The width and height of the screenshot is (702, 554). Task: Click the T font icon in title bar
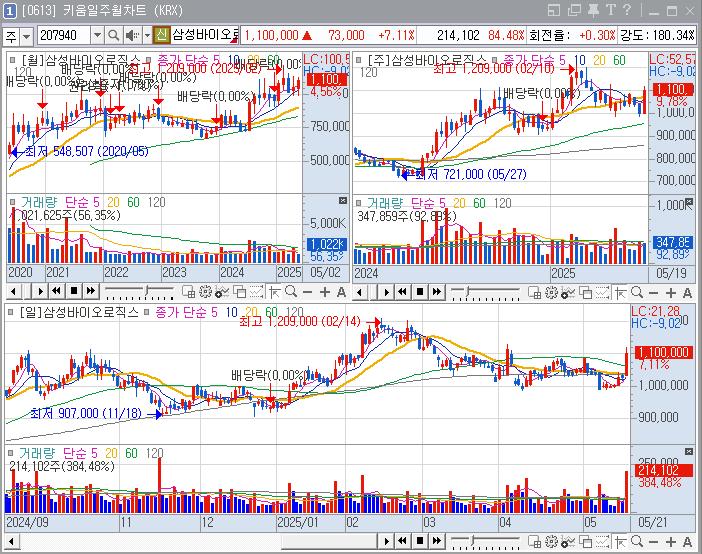click(x=611, y=10)
